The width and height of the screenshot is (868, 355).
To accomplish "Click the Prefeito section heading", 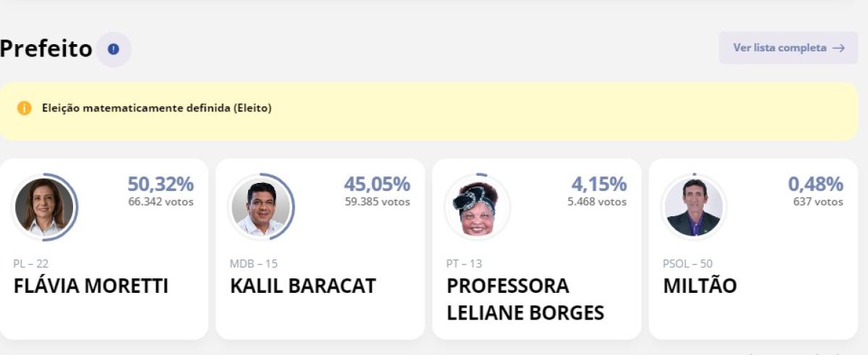I will point(46,49).
